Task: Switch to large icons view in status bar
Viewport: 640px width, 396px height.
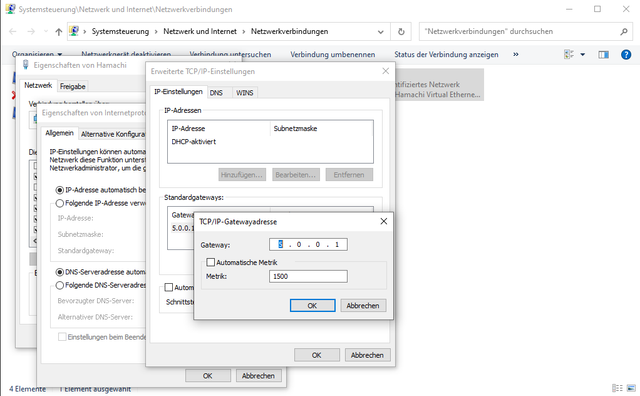Action: coord(631,388)
